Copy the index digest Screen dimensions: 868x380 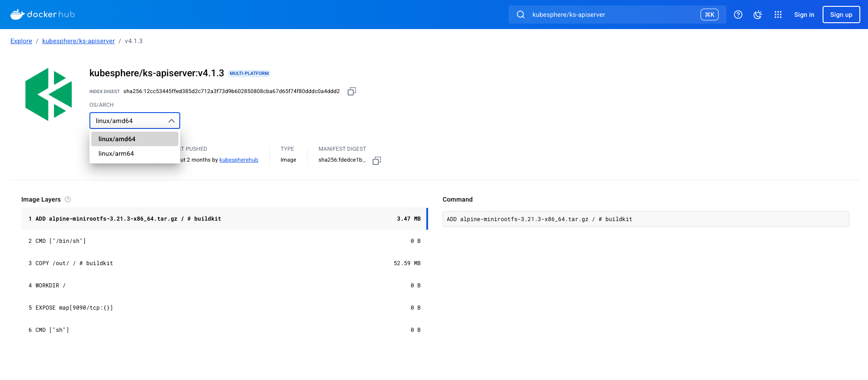pos(352,91)
